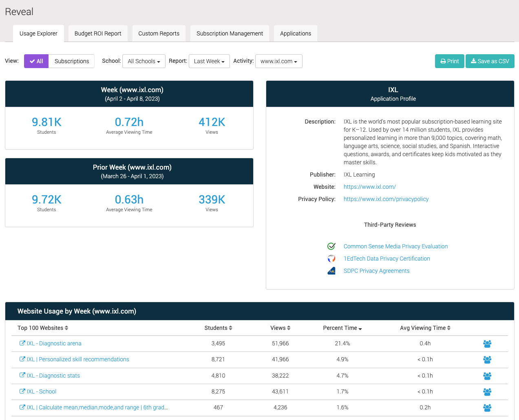Screen dimensions: 519x420
Task: Open the All Schools dropdown
Action: tap(144, 61)
